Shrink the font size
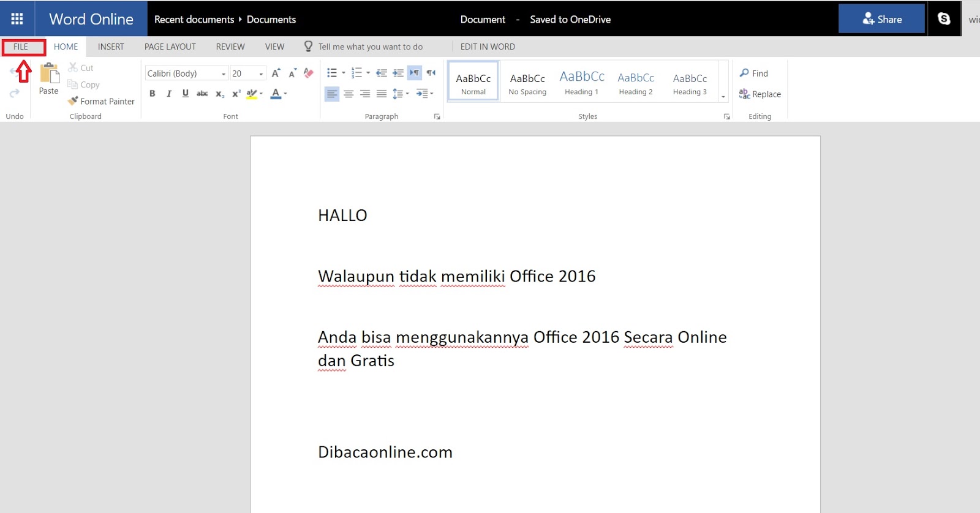The height and width of the screenshot is (513, 980). (x=292, y=73)
